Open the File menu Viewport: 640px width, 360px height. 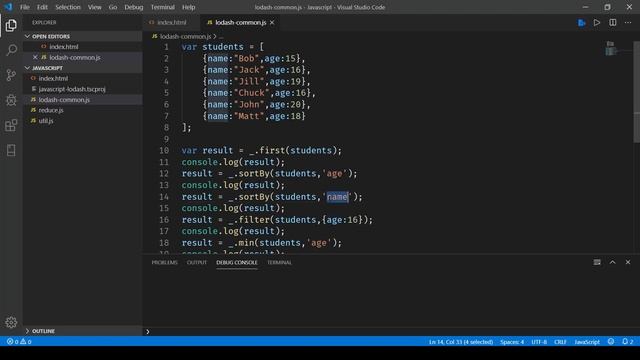24,7
